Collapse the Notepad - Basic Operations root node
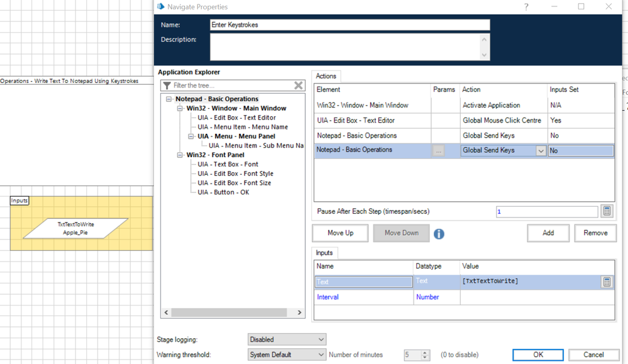Screen dimensions: 628x364 (x=169, y=99)
